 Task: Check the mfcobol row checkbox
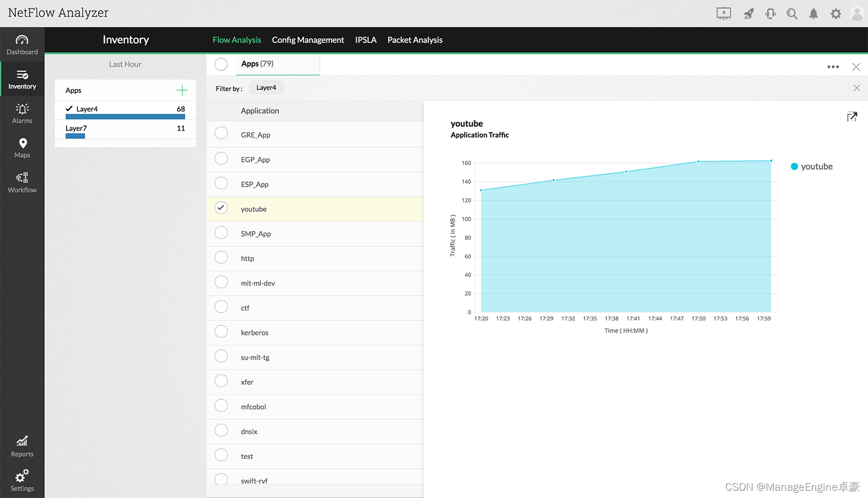[221, 406]
